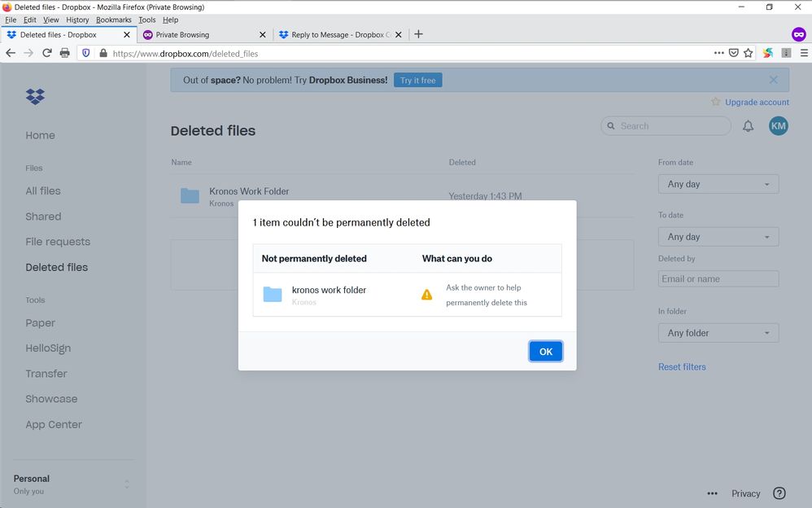Open the Upgrade account link
The height and width of the screenshot is (508, 812).
(757, 103)
